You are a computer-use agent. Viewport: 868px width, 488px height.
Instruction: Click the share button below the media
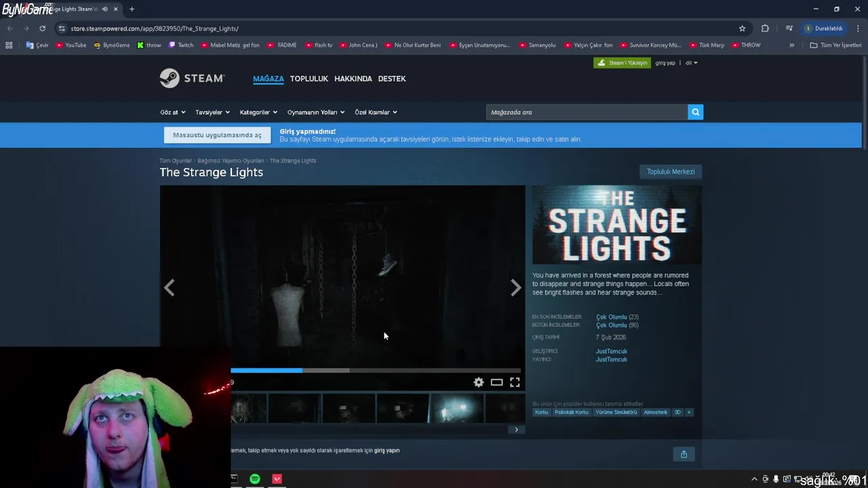pos(684,454)
